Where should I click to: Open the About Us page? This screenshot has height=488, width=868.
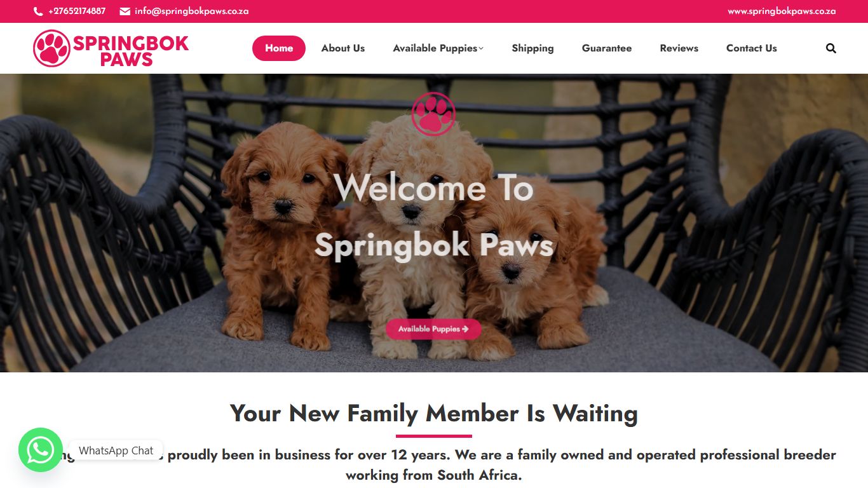[343, 48]
